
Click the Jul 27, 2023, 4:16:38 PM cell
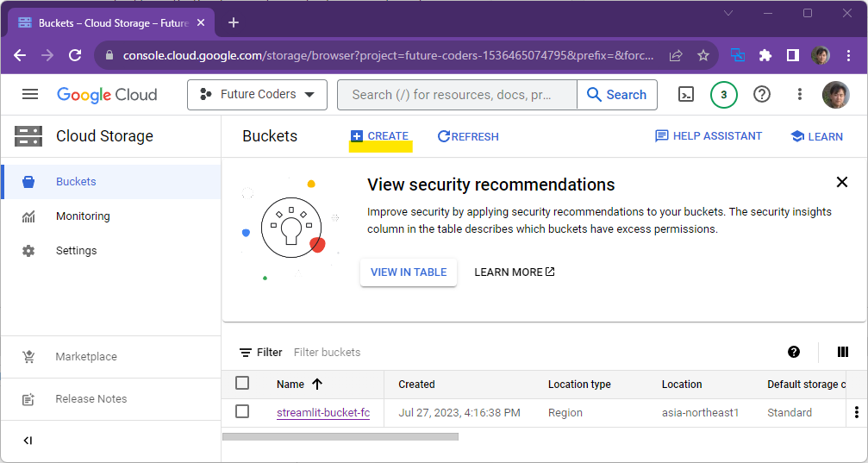click(x=459, y=413)
